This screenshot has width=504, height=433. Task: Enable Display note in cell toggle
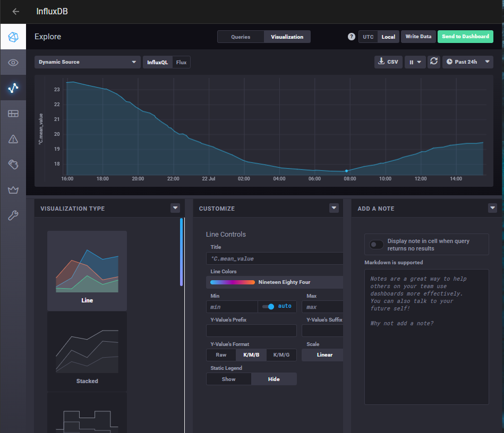click(377, 245)
